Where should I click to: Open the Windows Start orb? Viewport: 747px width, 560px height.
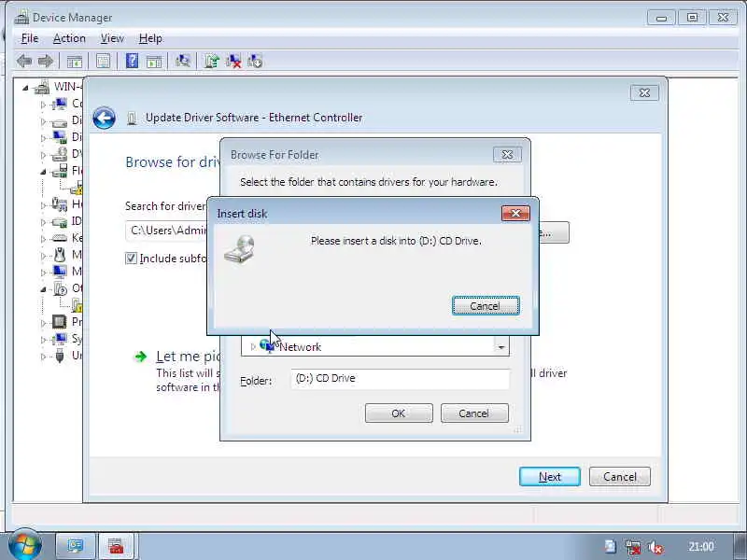(x=24, y=546)
